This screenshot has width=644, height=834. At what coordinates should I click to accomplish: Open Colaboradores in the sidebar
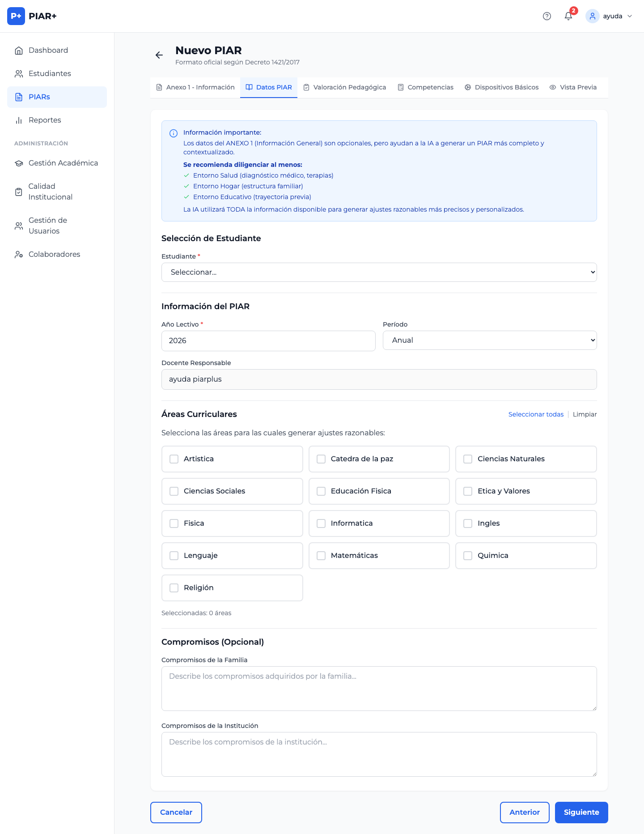(54, 254)
